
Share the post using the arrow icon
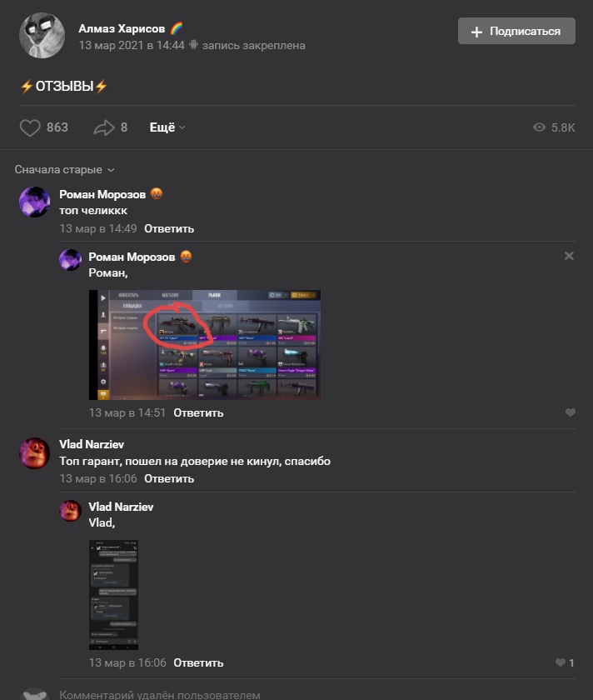[104, 127]
